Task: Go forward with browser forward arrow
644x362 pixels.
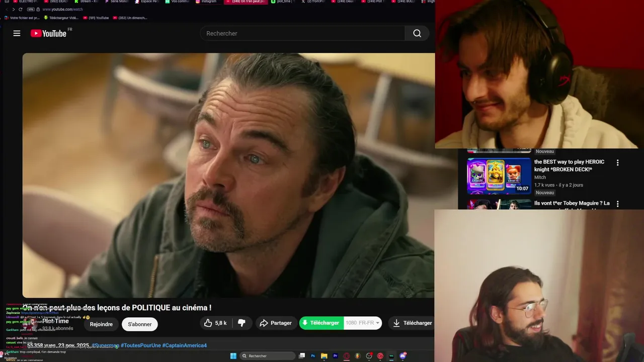Action: (13, 10)
